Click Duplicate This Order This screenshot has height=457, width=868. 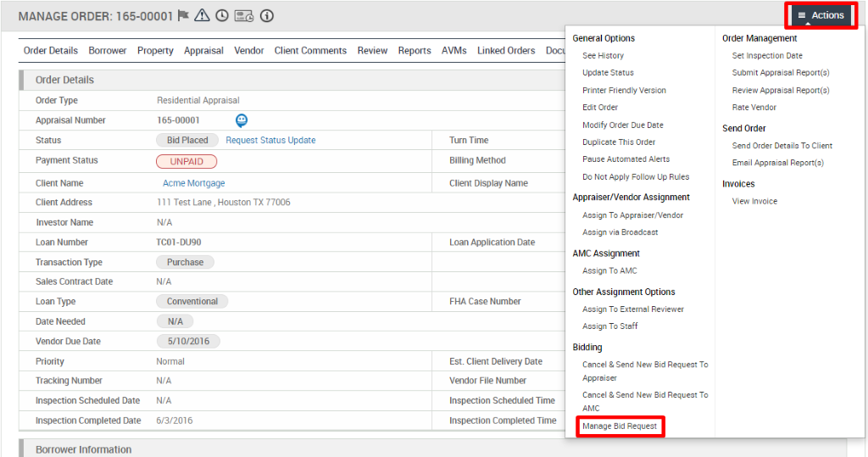point(619,142)
